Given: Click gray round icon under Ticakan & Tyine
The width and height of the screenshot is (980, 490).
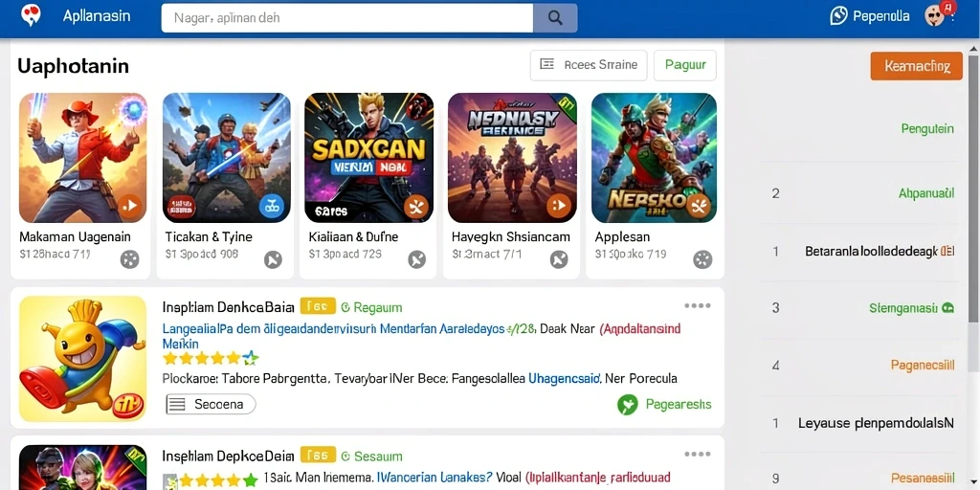Looking at the screenshot, I should click(273, 258).
